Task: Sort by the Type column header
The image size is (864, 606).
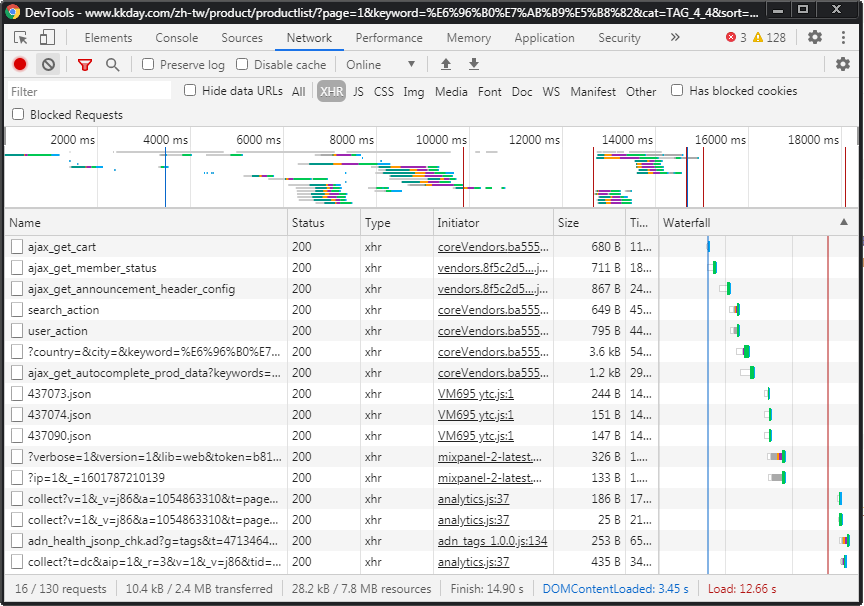Action: point(397,223)
